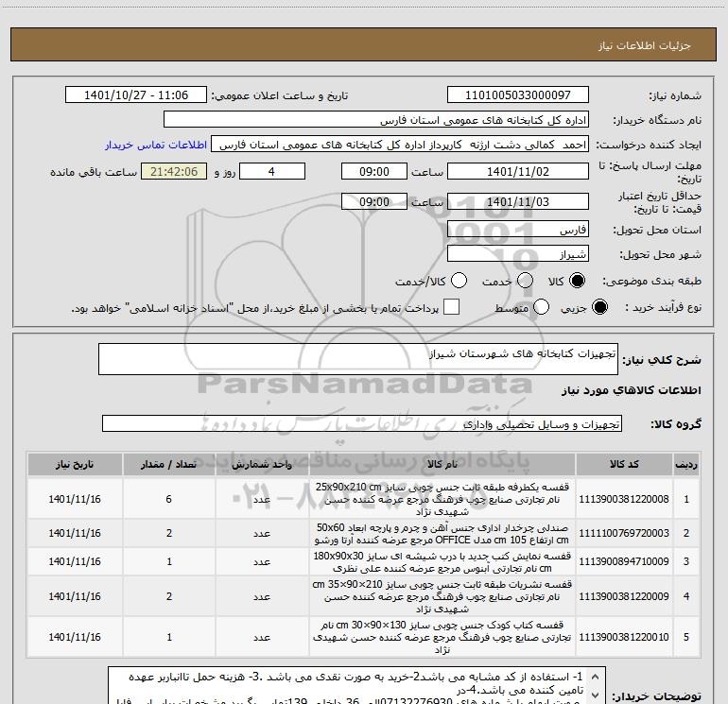Click the کد کالا column header
728x704 pixels.
624,465
